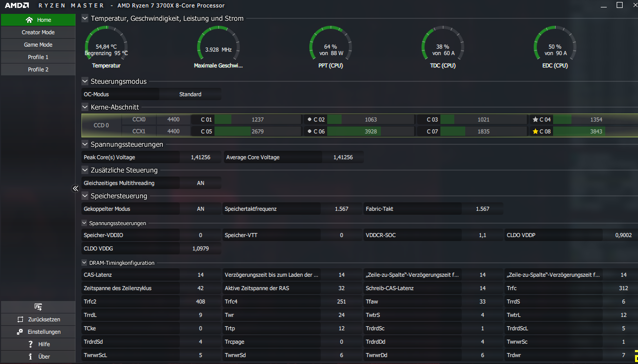Click Zeitspanne des Zeilenzyklus value 42

pos(200,288)
